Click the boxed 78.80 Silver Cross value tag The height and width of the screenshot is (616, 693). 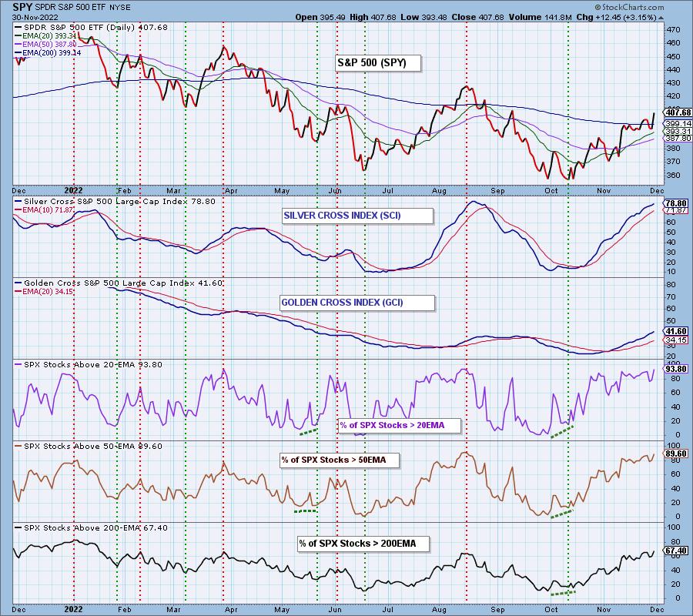pyautogui.click(x=675, y=204)
